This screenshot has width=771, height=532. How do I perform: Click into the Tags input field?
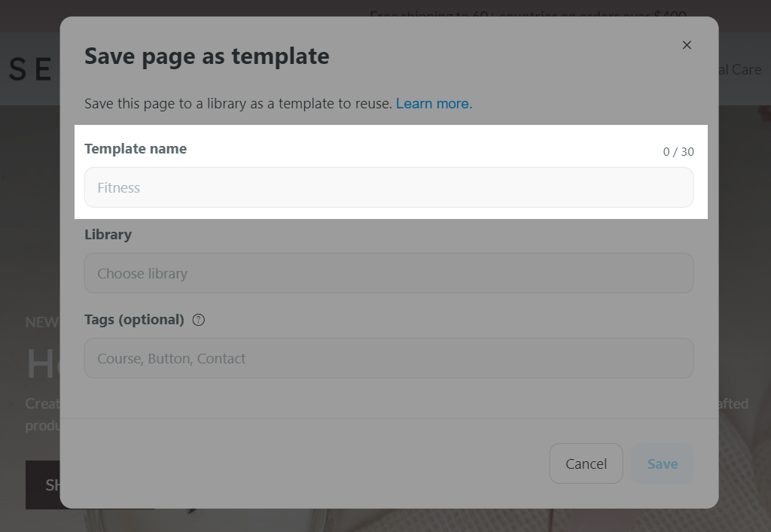point(389,359)
